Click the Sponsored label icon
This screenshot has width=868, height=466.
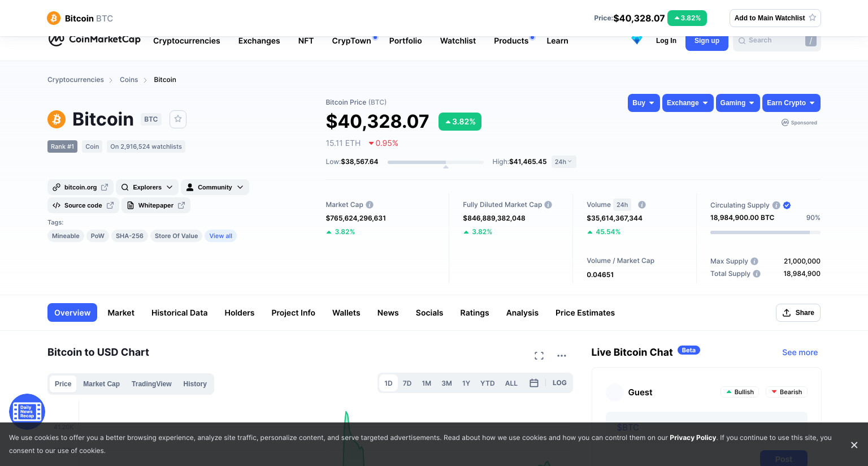tap(785, 122)
